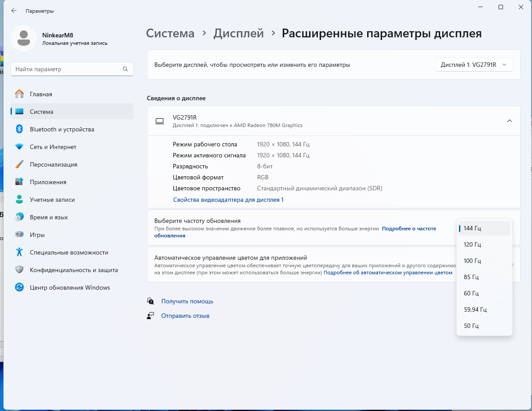Viewport: 532px width, 411px height.
Task: Open the Главная home icon
Action: pyautogui.click(x=19, y=94)
